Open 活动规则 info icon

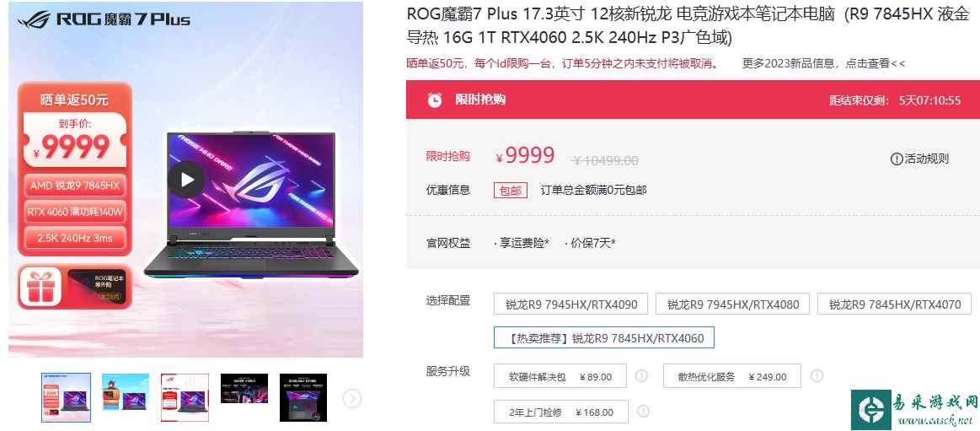[x=897, y=159]
